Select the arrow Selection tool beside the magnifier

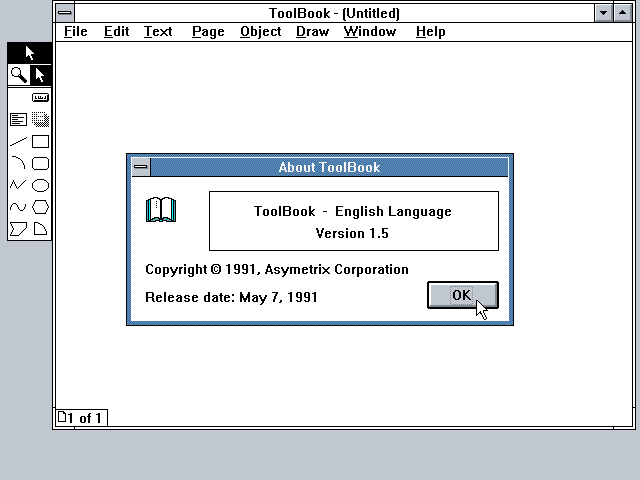coord(40,75)
